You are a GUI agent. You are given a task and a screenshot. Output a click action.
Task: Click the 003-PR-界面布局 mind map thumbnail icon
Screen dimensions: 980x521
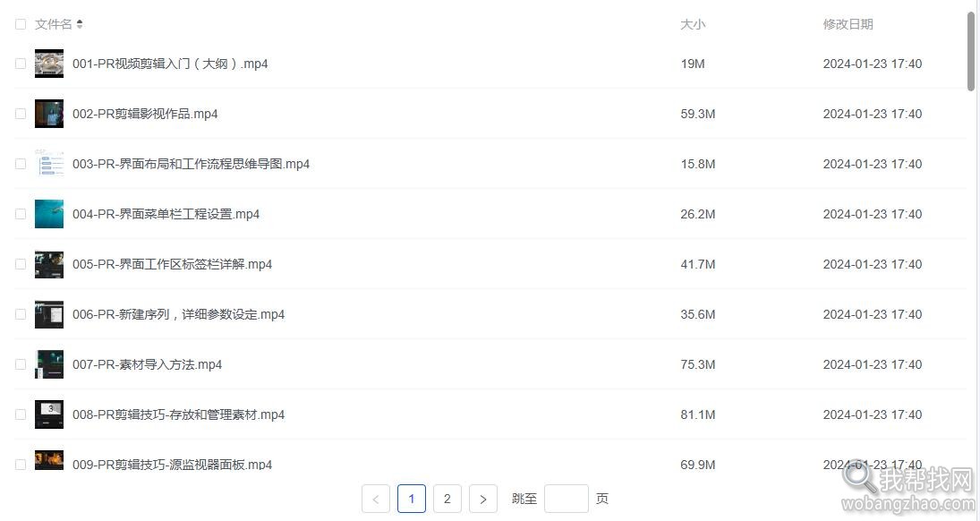48,164
